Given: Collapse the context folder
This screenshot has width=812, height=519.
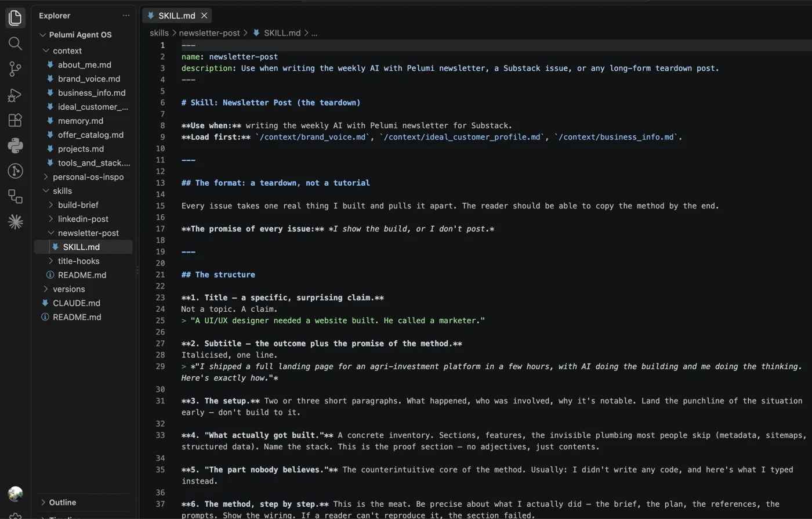Looking at the screenshot, I should 46,51.
